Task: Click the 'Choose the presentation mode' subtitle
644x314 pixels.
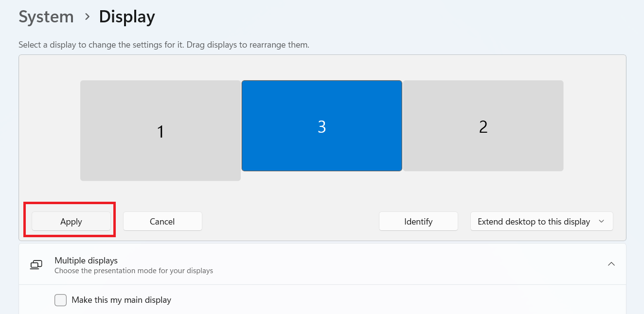Action: tap(134, 271)
